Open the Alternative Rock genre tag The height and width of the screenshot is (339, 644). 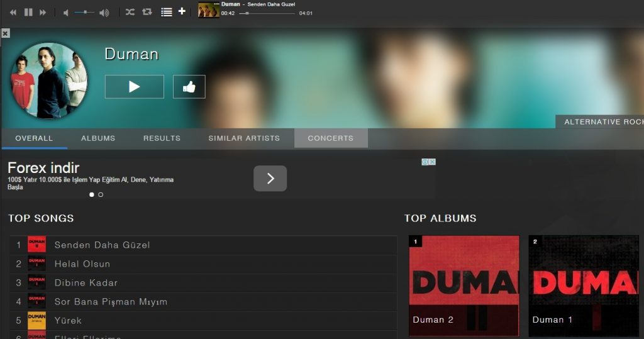point(600,121)
